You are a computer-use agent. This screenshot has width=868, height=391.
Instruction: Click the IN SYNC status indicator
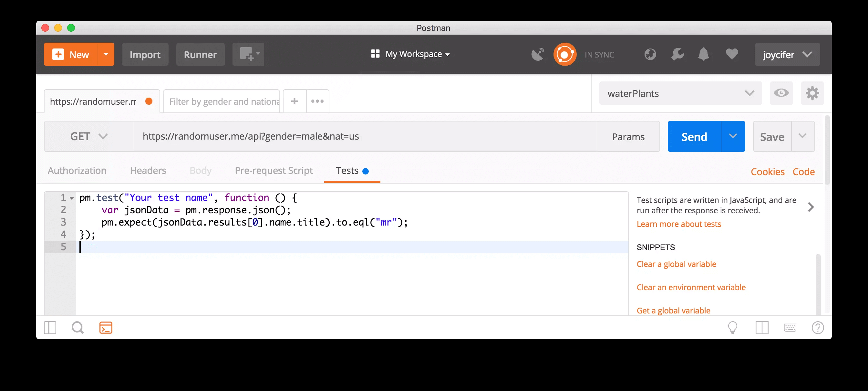pos(599,54)
